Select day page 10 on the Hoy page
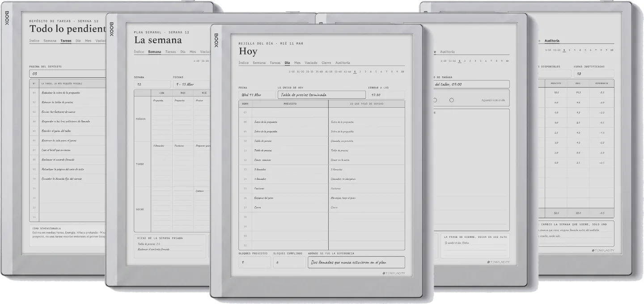This screenshot has height=304, width=644. pos(402,72)
